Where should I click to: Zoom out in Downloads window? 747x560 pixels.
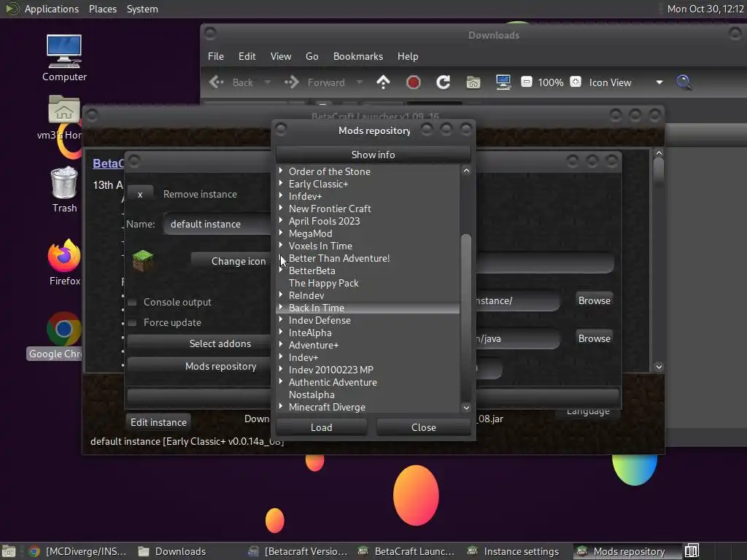click(x=527, y=82)
